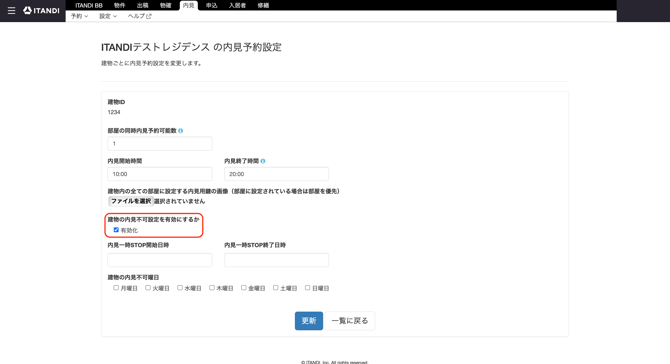Click the 内見一時STOP開始日時 field
Viewport: 670px width, 364px height.
click(x=160, y=260)
